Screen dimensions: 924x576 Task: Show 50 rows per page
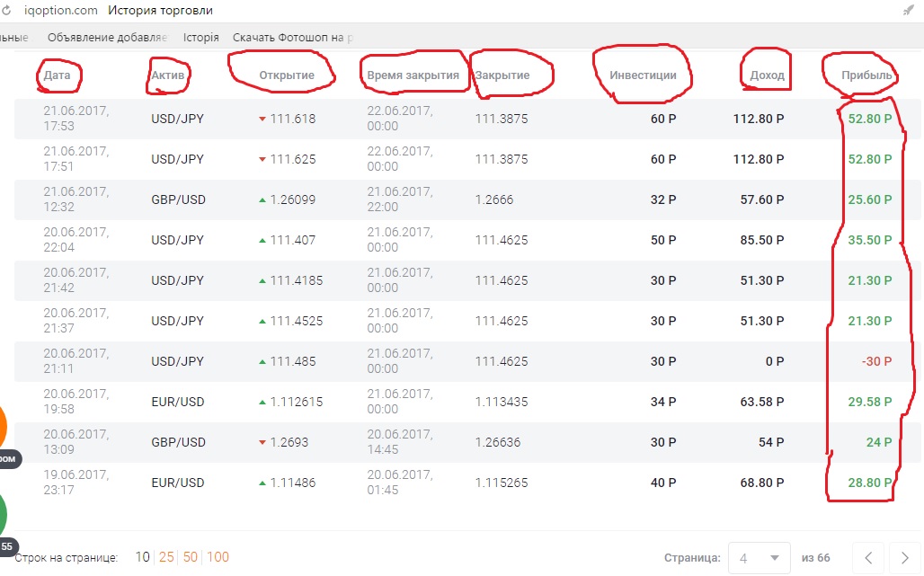pyautogui.click(x=191, y=557)
